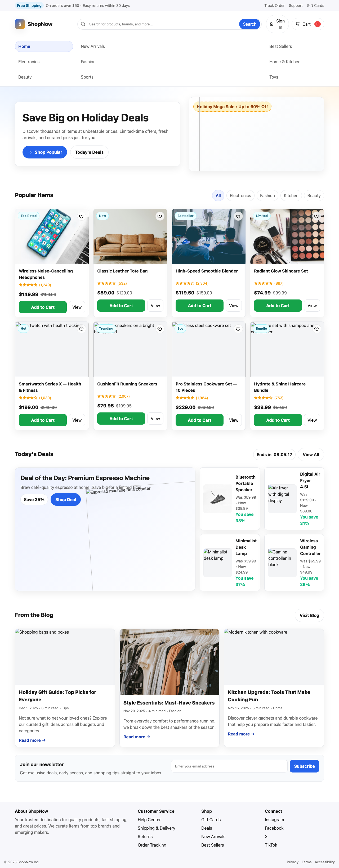
Task: View the Classic Leather Tote Bag
Action: click(x=155, y=306)
